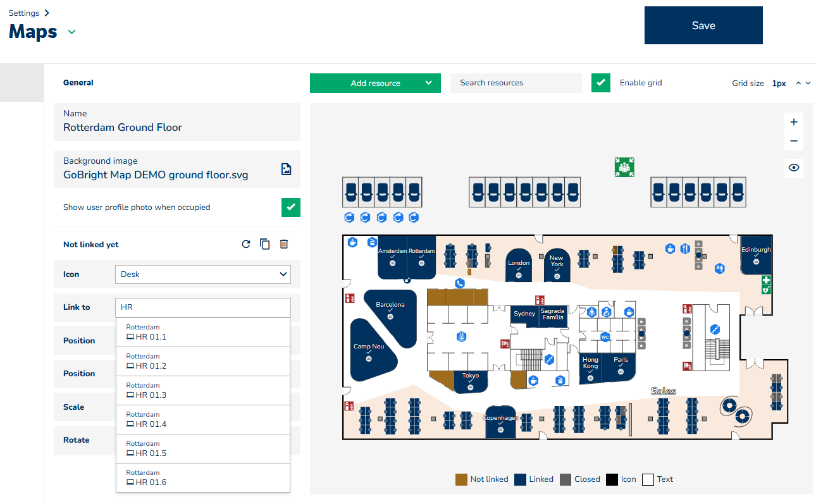Go to Settings breadcrumb link

24,13
